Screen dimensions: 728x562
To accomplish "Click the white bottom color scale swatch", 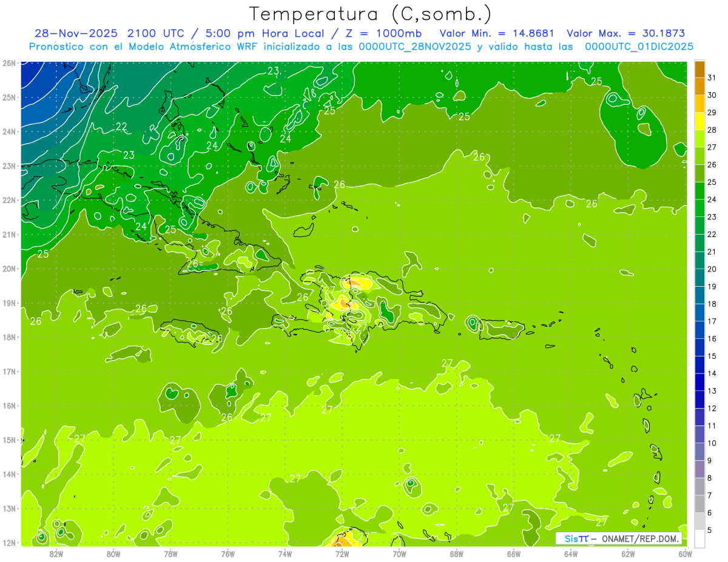I will pyautogui.click(x=699, y=538).
